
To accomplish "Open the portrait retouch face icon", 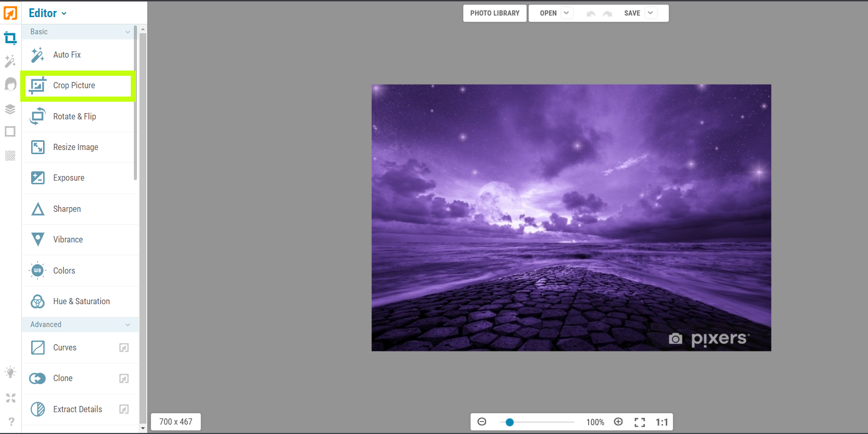I will point(10,84).
